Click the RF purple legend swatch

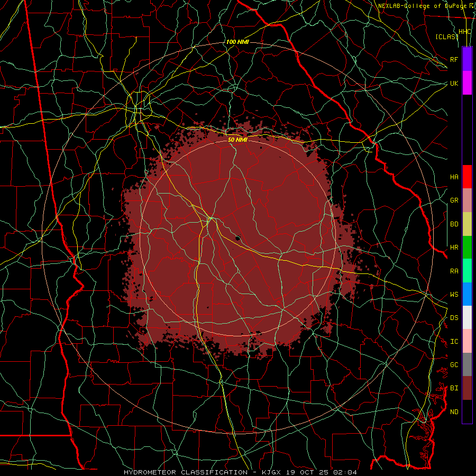point(467,59)
